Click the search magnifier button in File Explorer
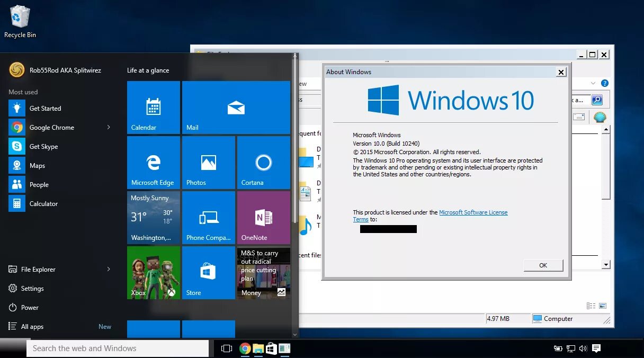 click(x=596, y=100)
